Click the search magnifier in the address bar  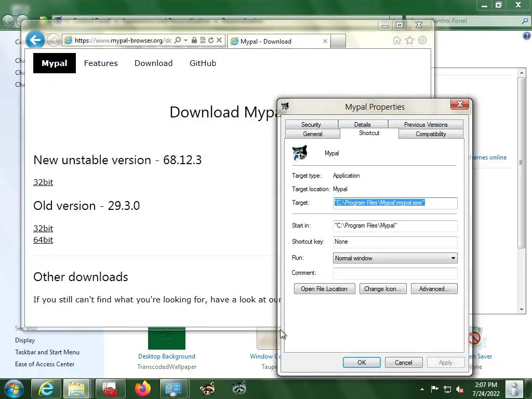[x=178, y=41]
